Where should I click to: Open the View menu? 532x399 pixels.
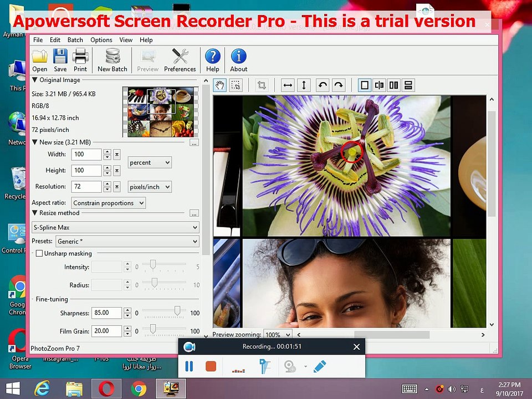tap(126, 40)
